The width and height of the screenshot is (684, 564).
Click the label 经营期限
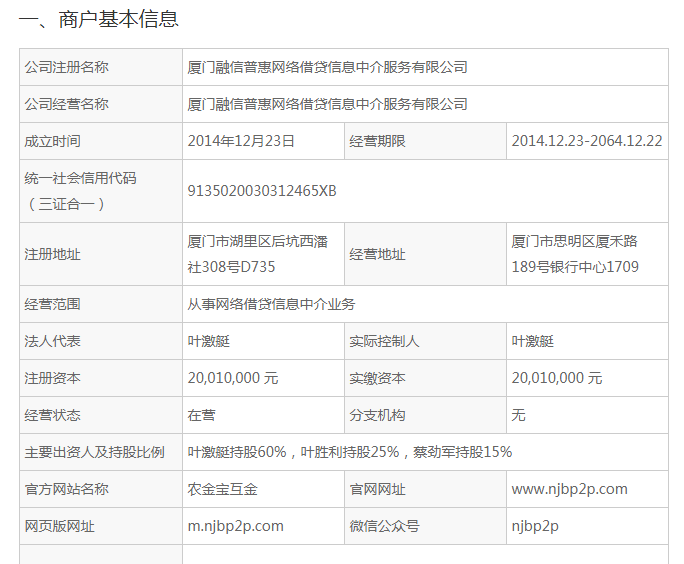377,141
